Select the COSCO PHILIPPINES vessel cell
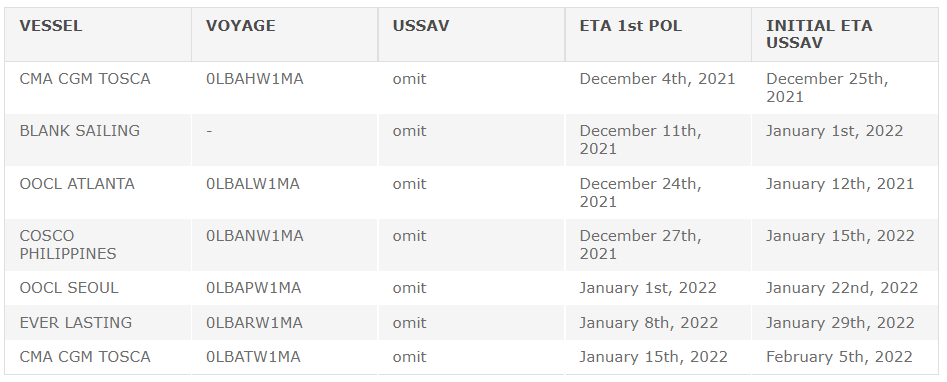This screenshot has height=382, width=947. coord(98,245)
